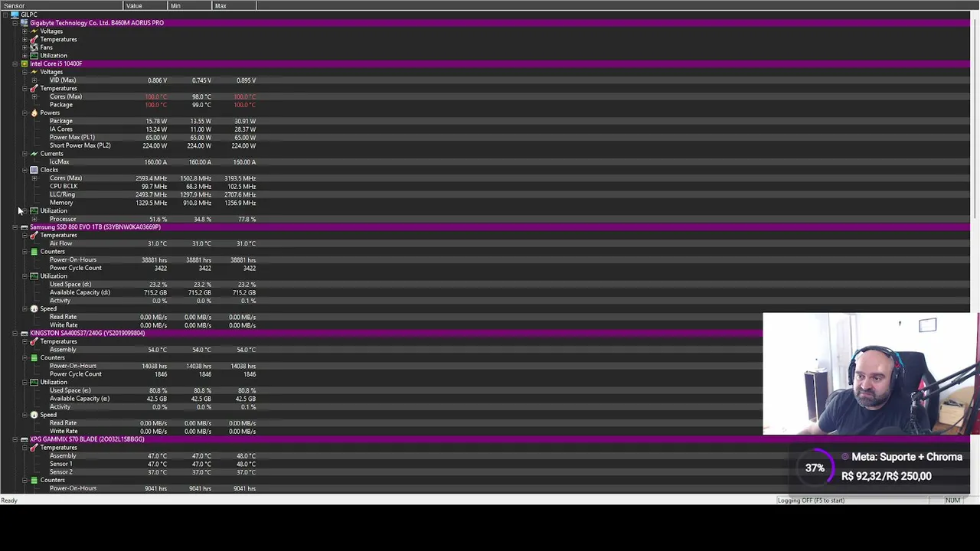Click the Gigabyte motherboard icon
980x551 pixels.
(x=24, y=23)
